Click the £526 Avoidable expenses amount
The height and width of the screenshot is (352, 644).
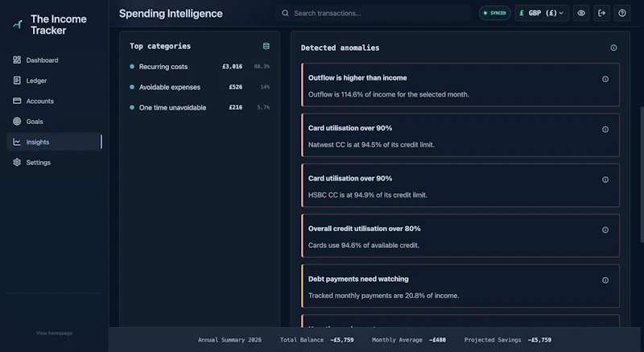click(x=235, y=87)
